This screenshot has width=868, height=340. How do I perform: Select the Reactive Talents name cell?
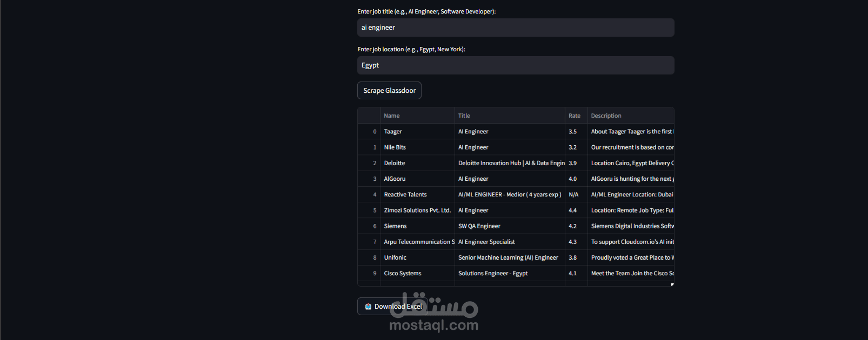pyautogui.click(x=417, y=194)
